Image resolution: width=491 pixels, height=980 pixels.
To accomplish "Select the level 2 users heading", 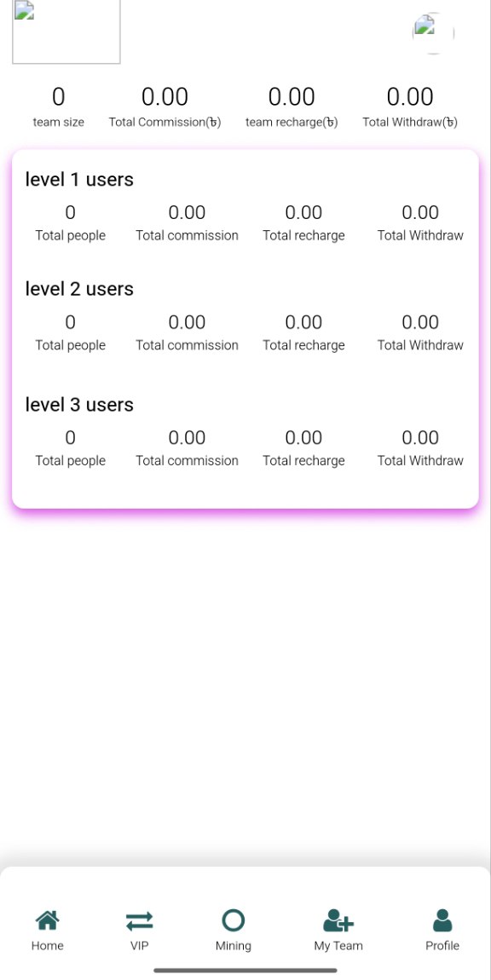I will click(x=79, y=289).
